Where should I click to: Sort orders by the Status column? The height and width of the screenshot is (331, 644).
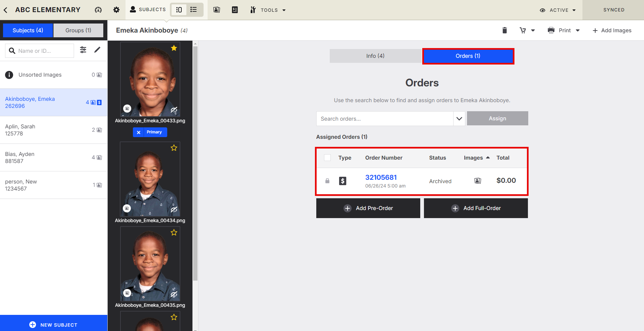(438, 158)
